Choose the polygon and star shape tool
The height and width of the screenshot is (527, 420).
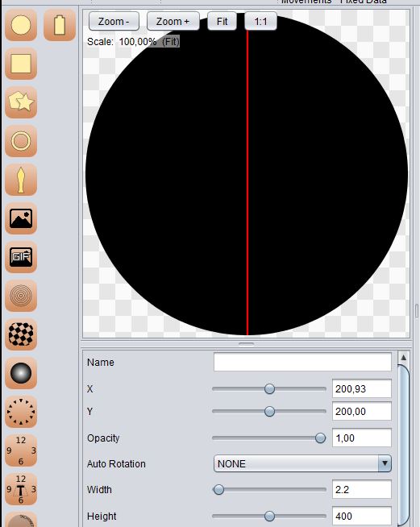[21, 102]
